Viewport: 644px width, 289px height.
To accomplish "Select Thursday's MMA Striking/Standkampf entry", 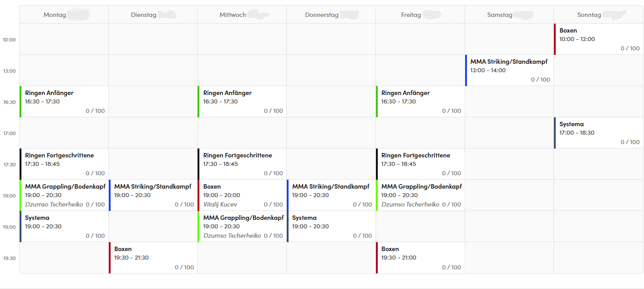I will pyautogui.click(x=331, y=195).
